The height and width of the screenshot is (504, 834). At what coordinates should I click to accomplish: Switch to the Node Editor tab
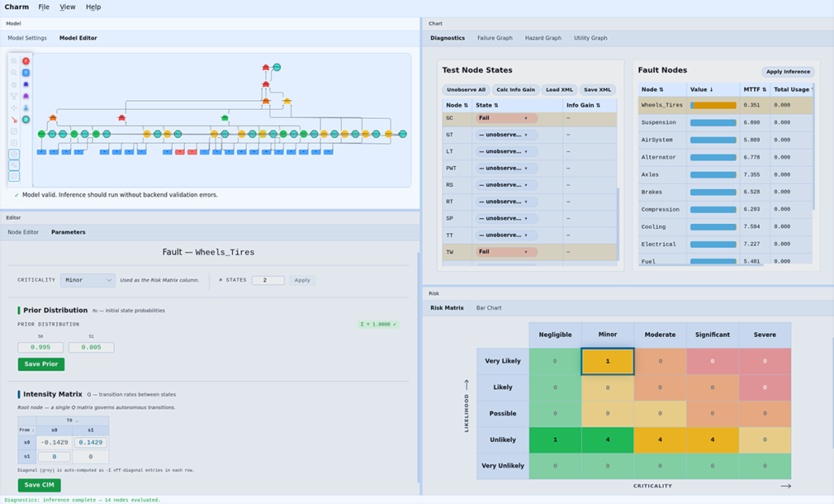(23, 232)
